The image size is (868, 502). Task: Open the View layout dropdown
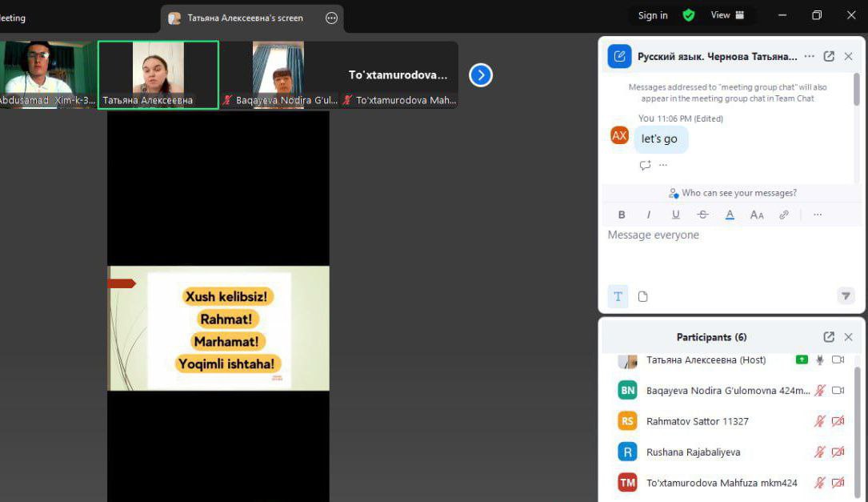tap(727, 15)
